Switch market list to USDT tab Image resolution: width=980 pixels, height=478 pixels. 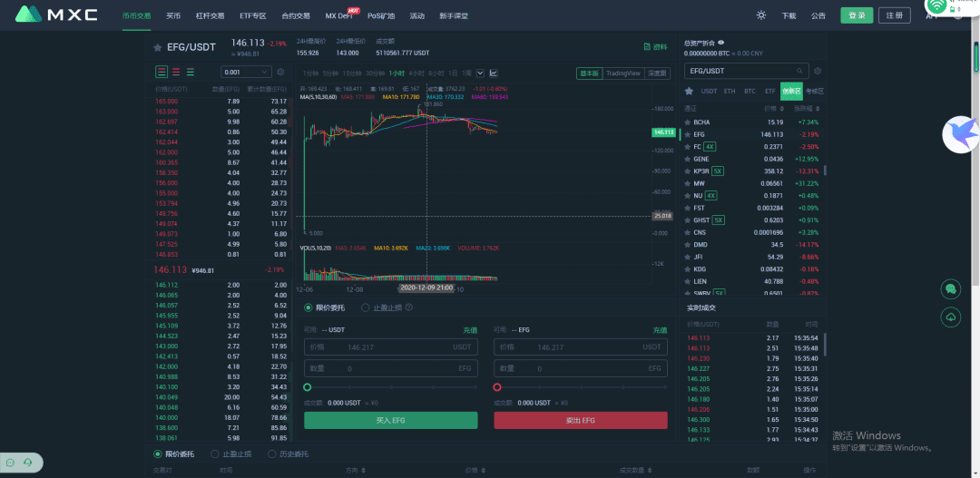click(x=709, y=92)
